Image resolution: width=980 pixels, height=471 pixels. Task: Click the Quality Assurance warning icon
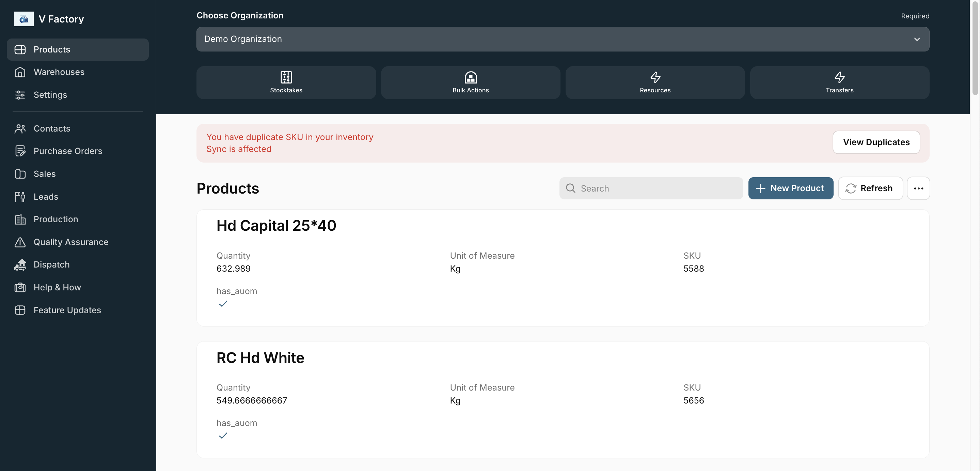[20, 242]
